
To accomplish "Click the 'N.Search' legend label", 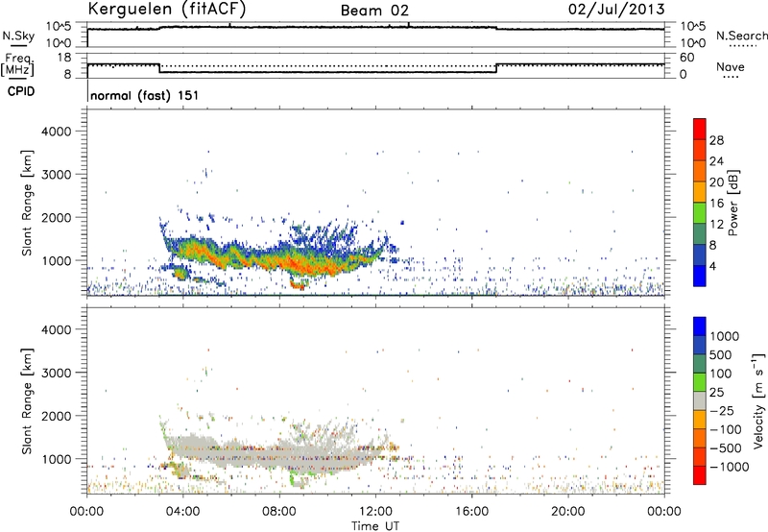I will pos(741,36).
